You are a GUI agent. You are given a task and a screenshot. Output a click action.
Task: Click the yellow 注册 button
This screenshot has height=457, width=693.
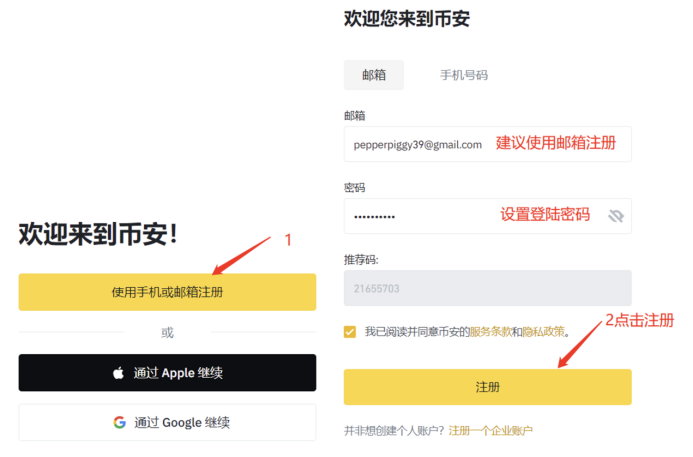pos(487,387)
